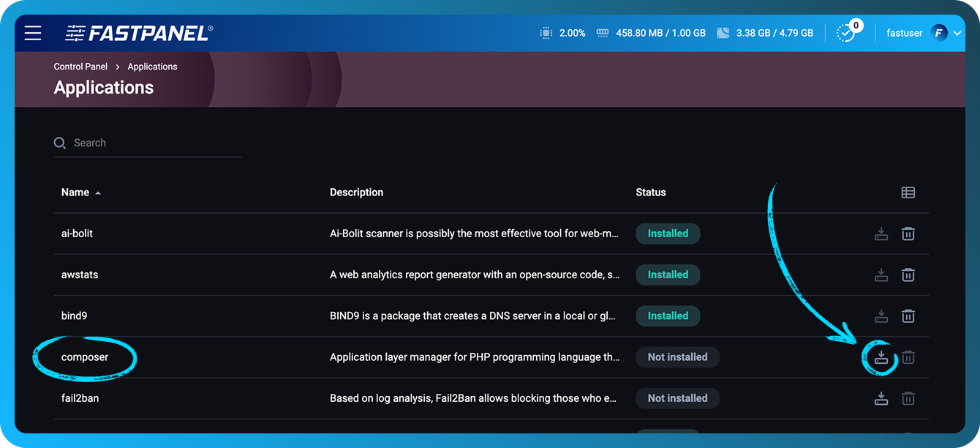Click the FASTPANEL logo
Screen dimensions: 980x448
click(x=139, y=32)
